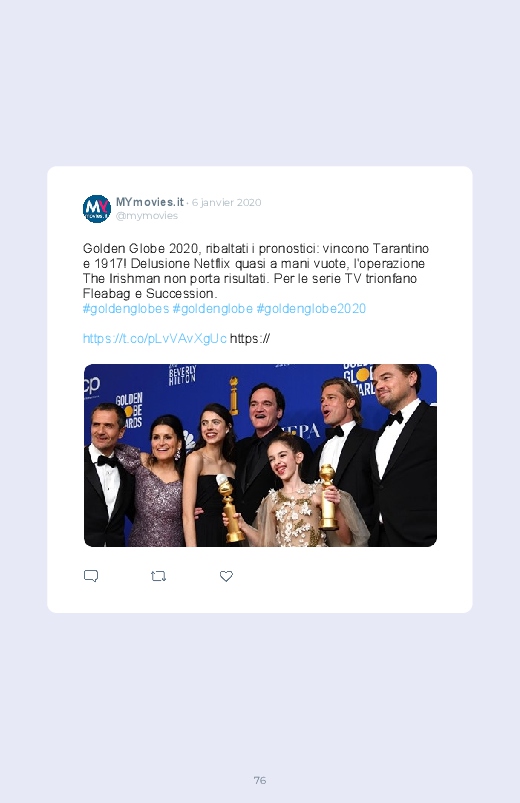Click the trailing https:// text
Image resolution: width=520 pixels, height=803 pixels.
250,339
